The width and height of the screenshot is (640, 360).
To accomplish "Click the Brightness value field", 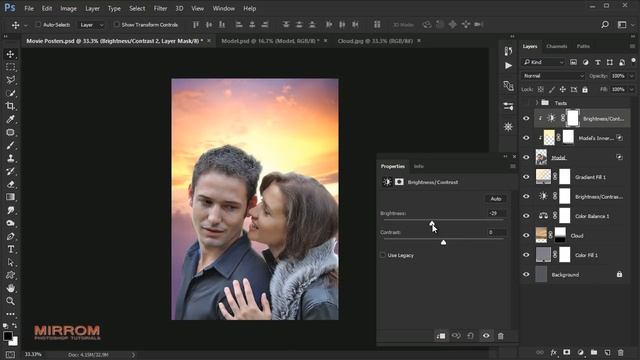I will pos(496,213).
